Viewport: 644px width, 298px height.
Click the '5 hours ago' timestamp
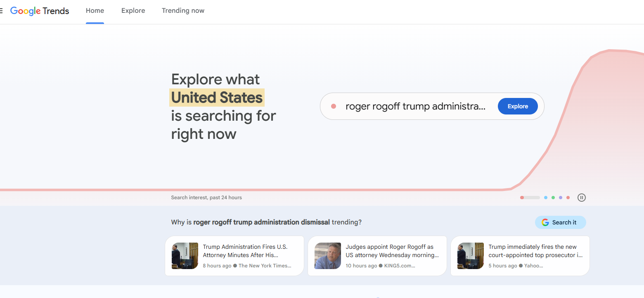503,266
